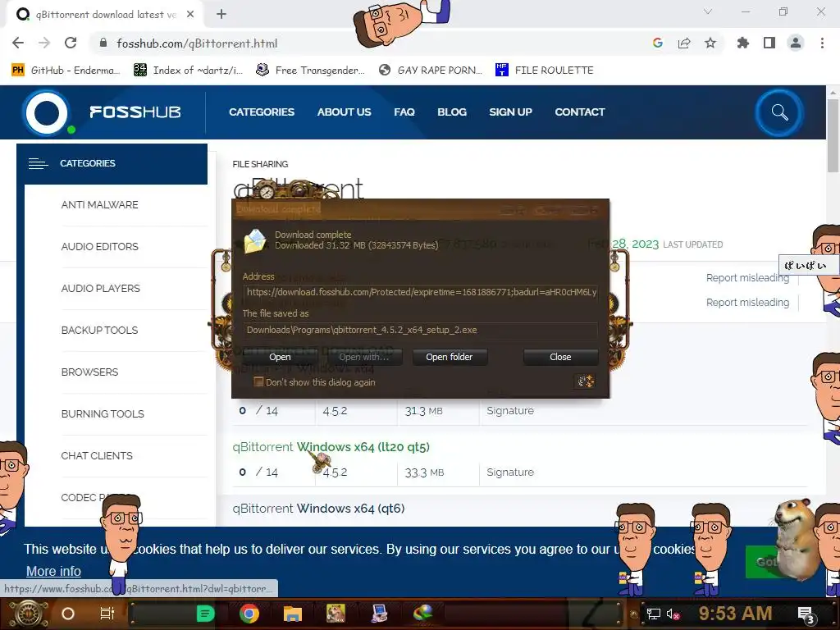Open the CATEGORIES nav menu
The height and width of the screenshot is (630, 840).
coord(262,112)
